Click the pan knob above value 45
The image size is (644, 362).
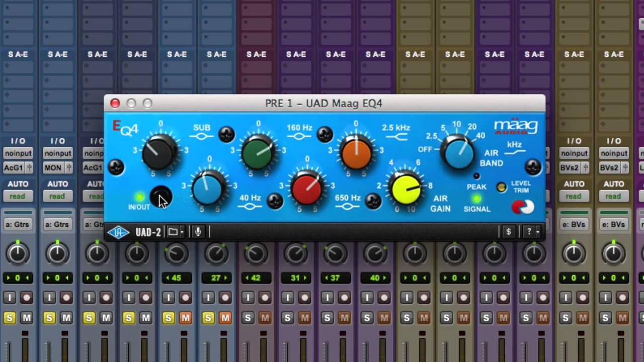[176, 254]
